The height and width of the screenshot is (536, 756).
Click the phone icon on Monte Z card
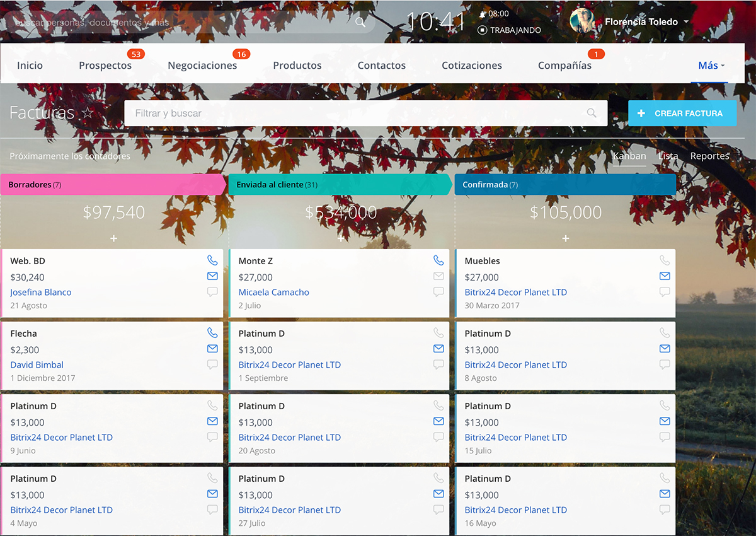click(438, 260)
